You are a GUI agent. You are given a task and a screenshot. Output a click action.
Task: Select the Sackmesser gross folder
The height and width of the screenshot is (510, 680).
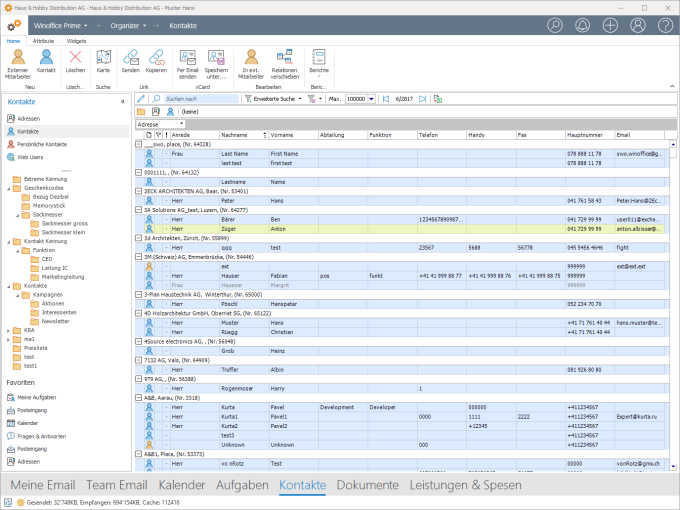point(59,223)
